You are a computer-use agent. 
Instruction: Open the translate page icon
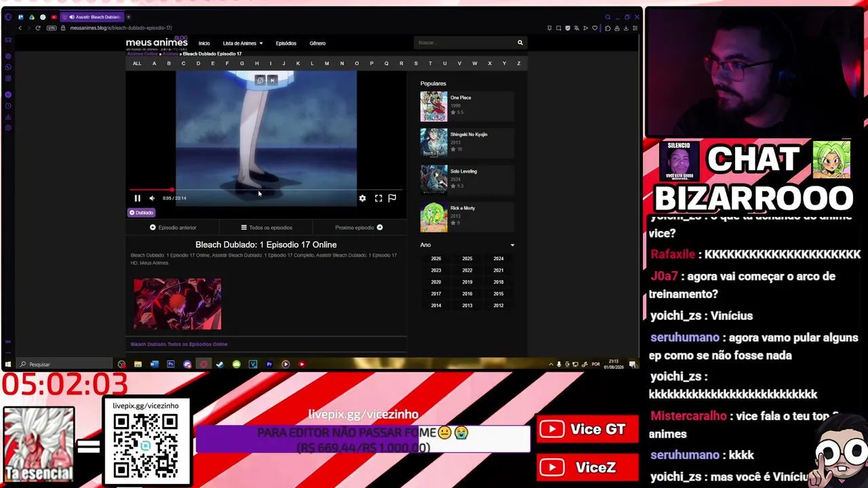pos(576,28)
